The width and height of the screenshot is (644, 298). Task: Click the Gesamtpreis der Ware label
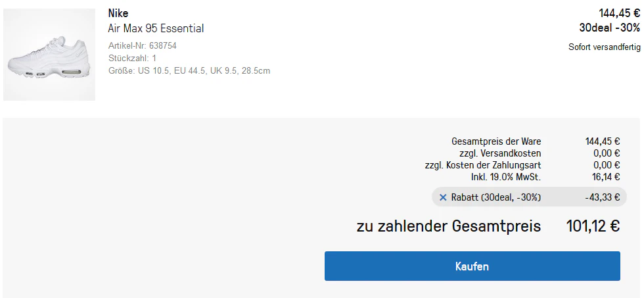pos(496,141)
